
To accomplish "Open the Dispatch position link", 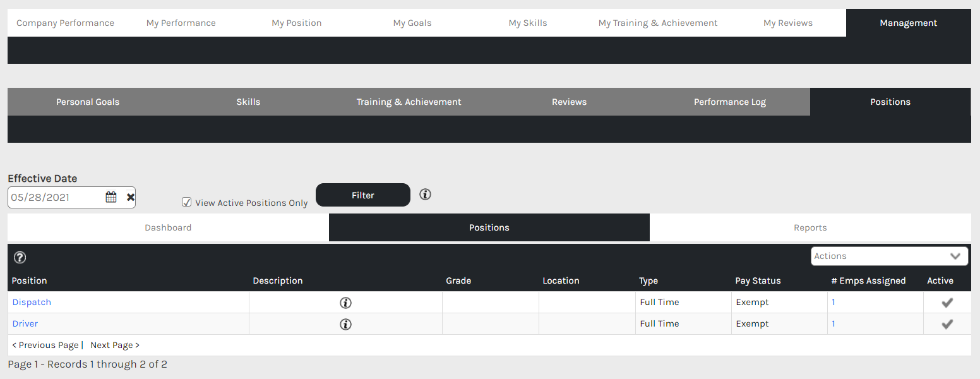I will pyautogui.click(x=32, y=302).
